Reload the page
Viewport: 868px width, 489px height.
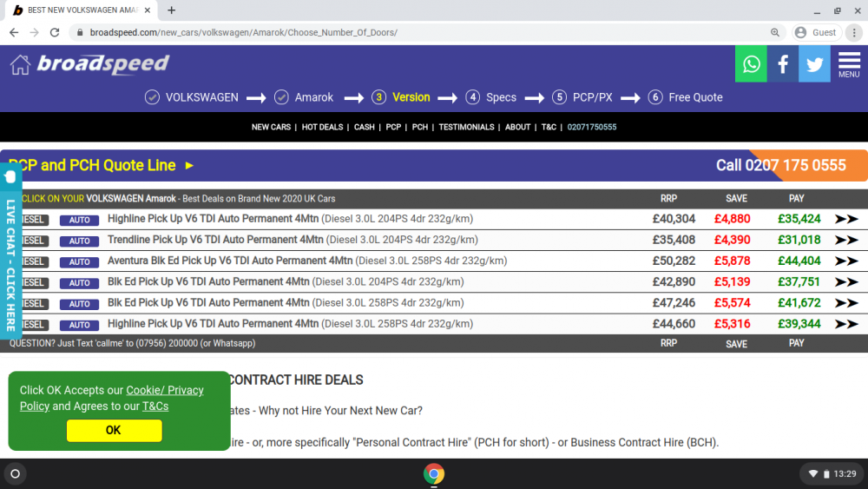[x=54, y=33]
